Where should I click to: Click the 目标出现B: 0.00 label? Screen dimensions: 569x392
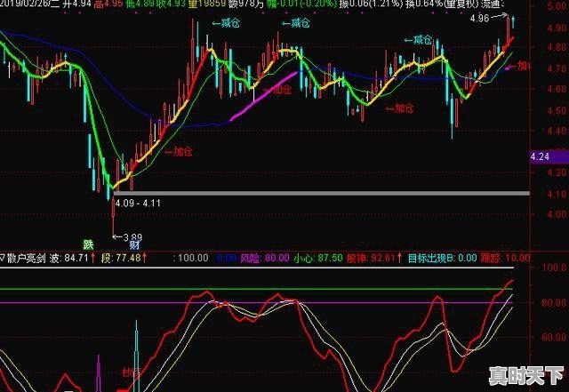coord(443,259)
